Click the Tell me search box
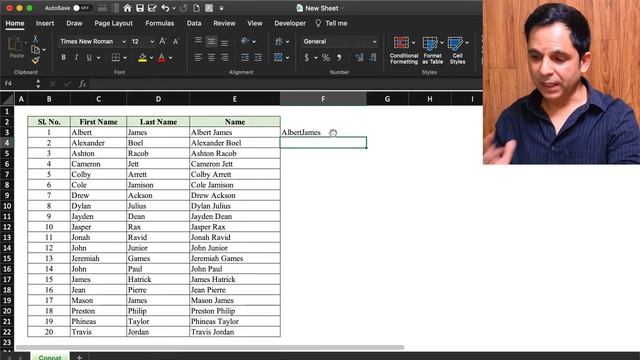This screenshot has height=360, width=640. tap(331, 23)
